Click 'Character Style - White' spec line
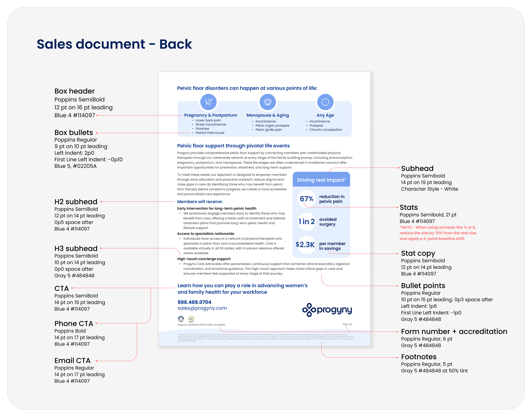This screenshot has width=532, height=417. [429, 189]
